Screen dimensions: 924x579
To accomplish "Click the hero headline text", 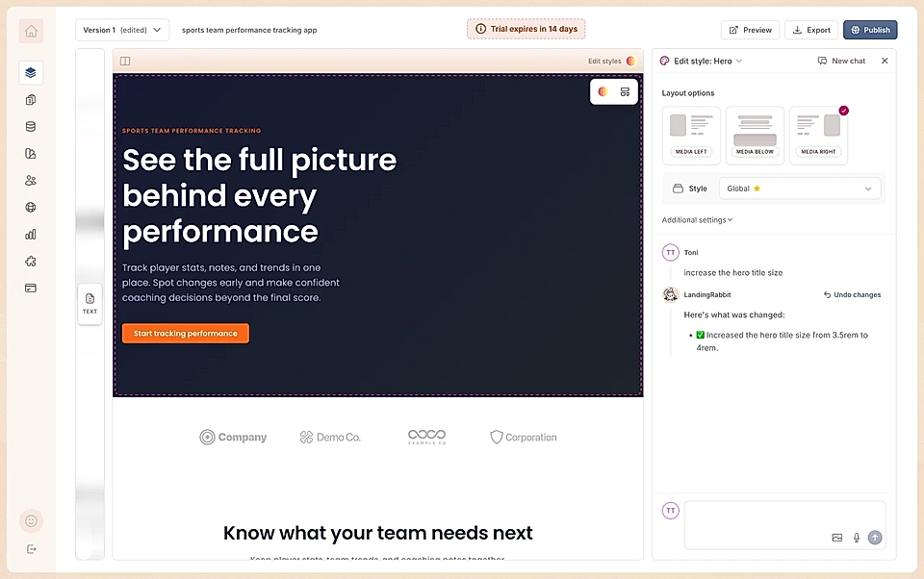I will [259, 195].
